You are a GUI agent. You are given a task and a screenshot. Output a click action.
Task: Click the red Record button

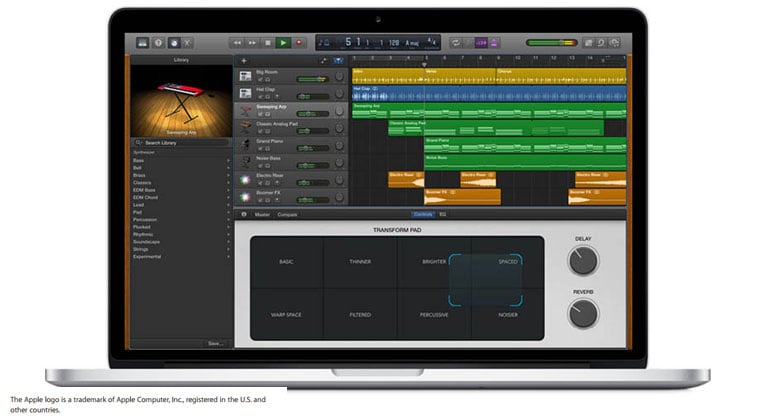point(298,43)
